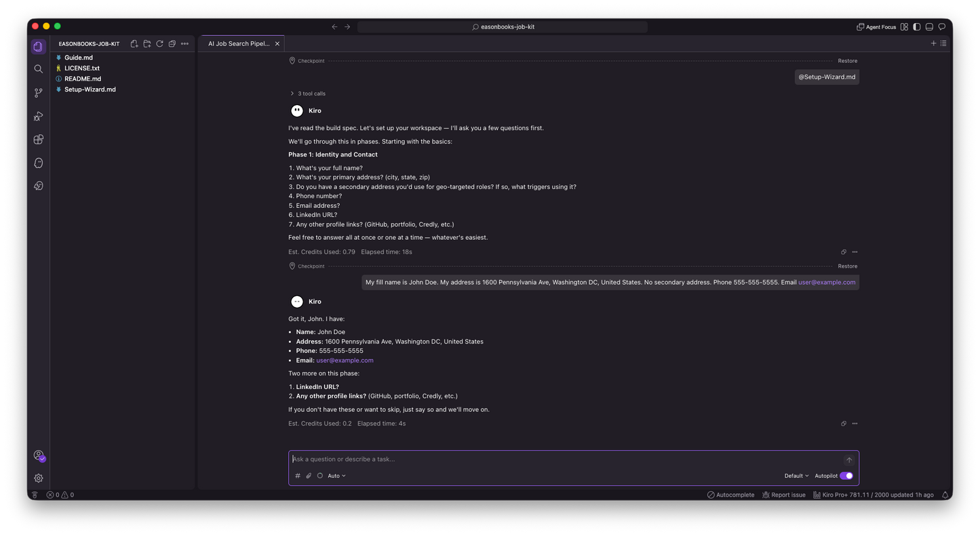This screenshot has height=536, width=980.
Task: Click the remote connection icon in status bar
Action: (x=35, y=495)
